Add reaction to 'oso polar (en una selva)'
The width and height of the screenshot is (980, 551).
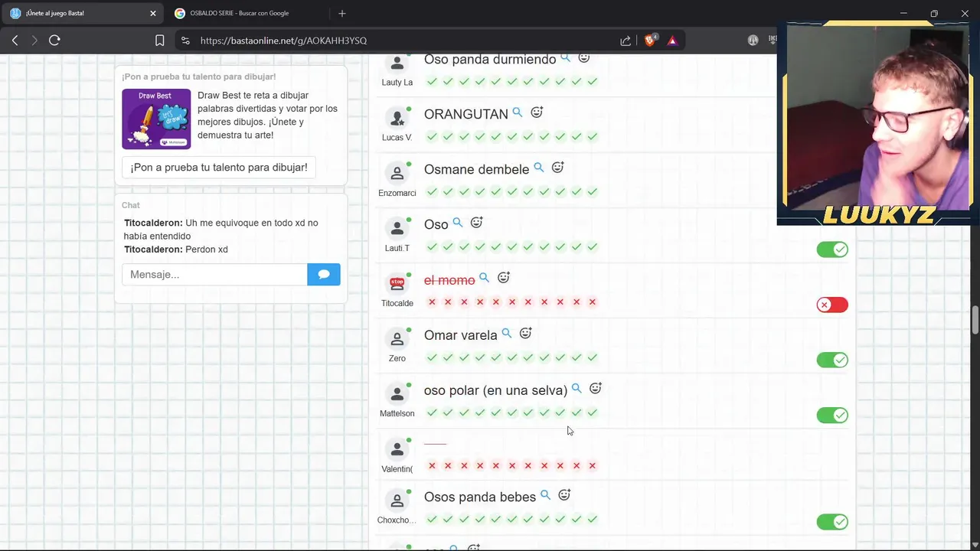[596, 389]
